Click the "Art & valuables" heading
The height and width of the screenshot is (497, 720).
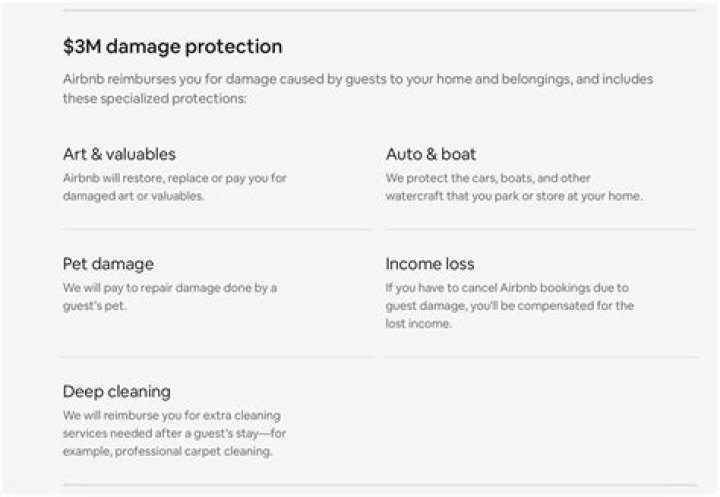[119, 154]
